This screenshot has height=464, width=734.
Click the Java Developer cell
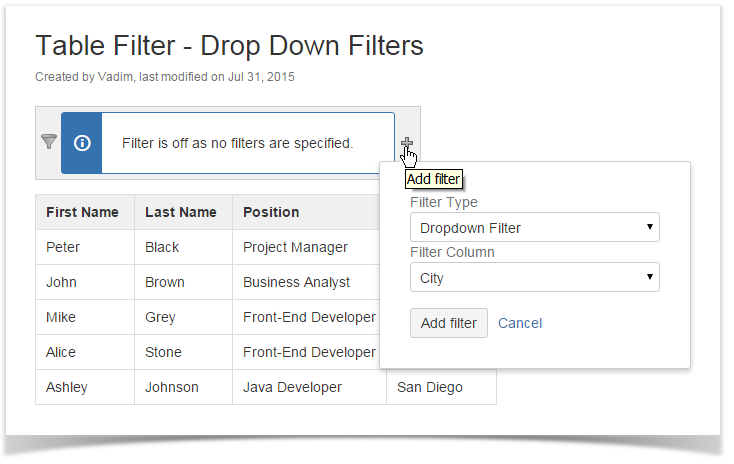pos(292,387)
